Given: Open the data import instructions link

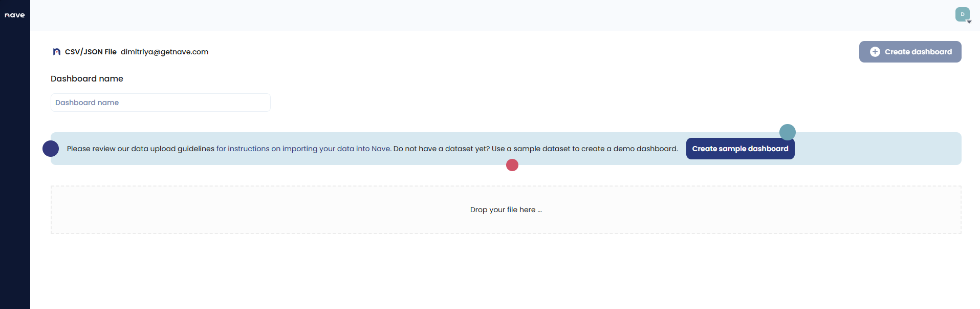Looking at the screenshot, I should tap(303, 149).
